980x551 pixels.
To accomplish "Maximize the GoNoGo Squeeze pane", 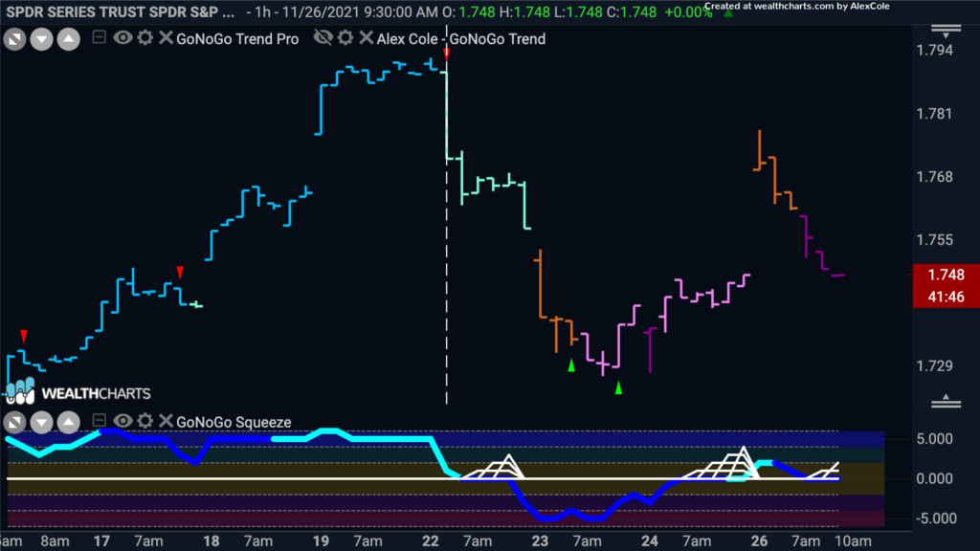I will tap(14, 423).
